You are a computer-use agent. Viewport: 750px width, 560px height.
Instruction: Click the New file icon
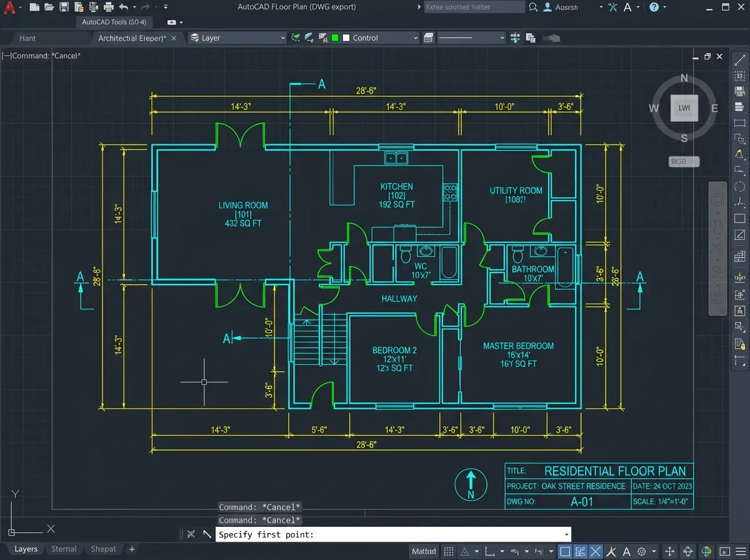pos(34,7)
